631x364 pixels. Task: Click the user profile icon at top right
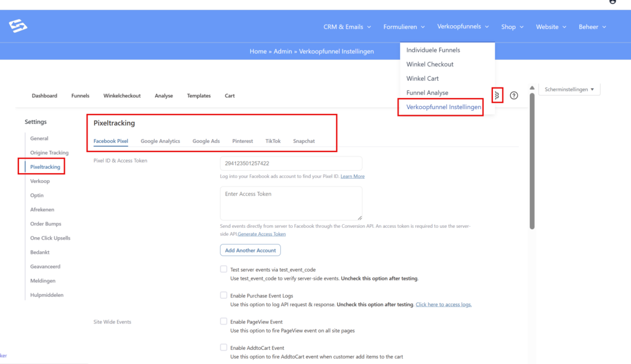[x=612, y=2]
